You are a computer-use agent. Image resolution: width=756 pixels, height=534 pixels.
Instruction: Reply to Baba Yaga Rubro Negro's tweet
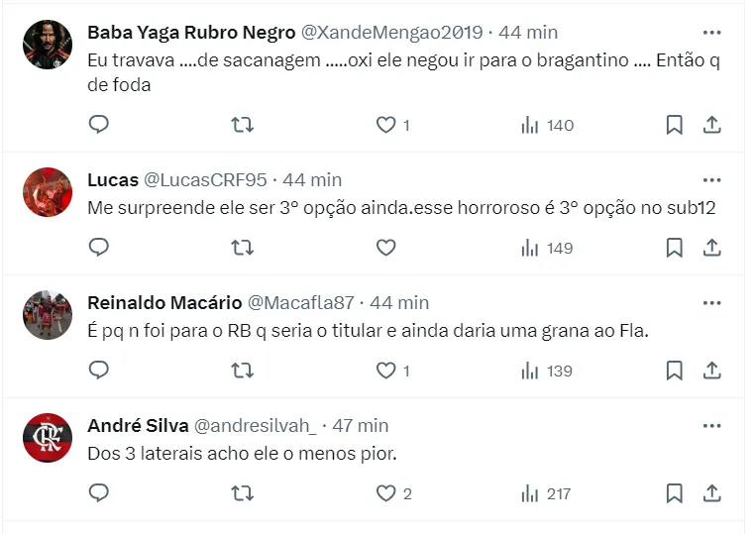99,125
